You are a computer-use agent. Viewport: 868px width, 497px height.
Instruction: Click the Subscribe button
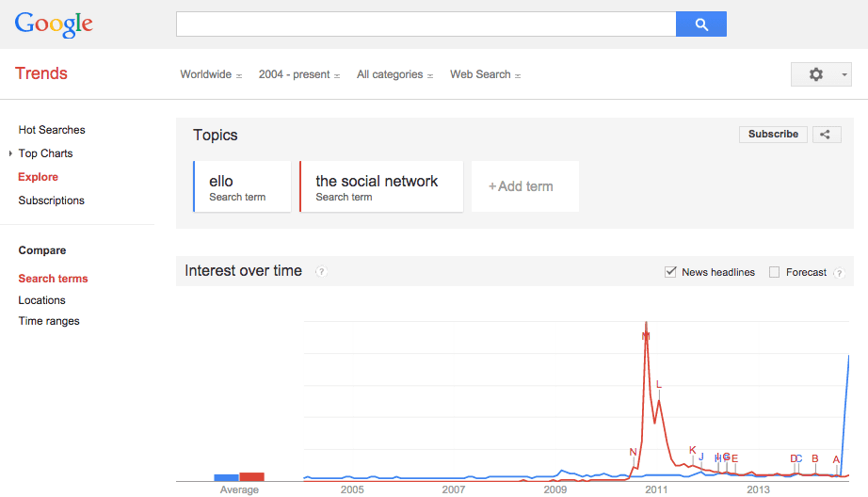click(773, 135)
